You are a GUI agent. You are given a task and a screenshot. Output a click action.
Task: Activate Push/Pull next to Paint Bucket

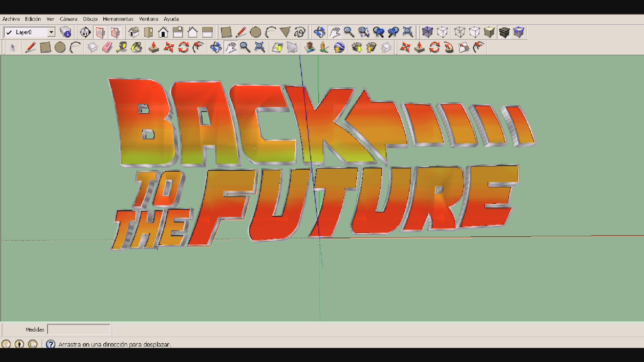pyautogui.click(x=154, y=48)
